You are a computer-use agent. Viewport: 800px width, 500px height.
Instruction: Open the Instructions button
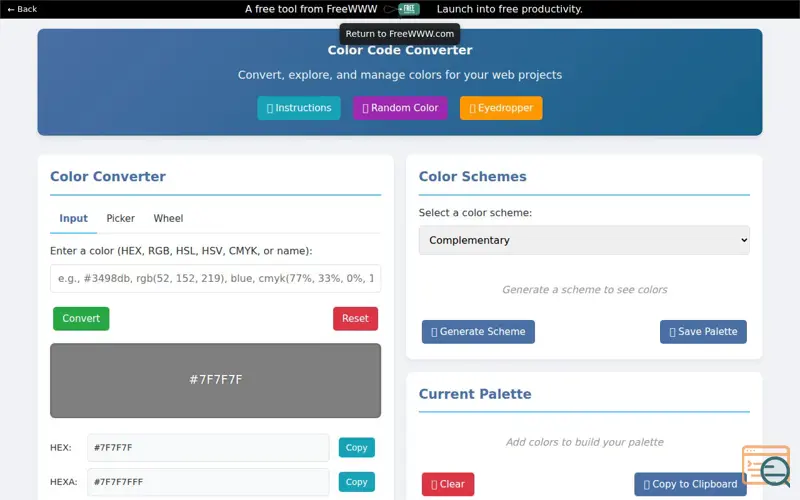(299, 108)
